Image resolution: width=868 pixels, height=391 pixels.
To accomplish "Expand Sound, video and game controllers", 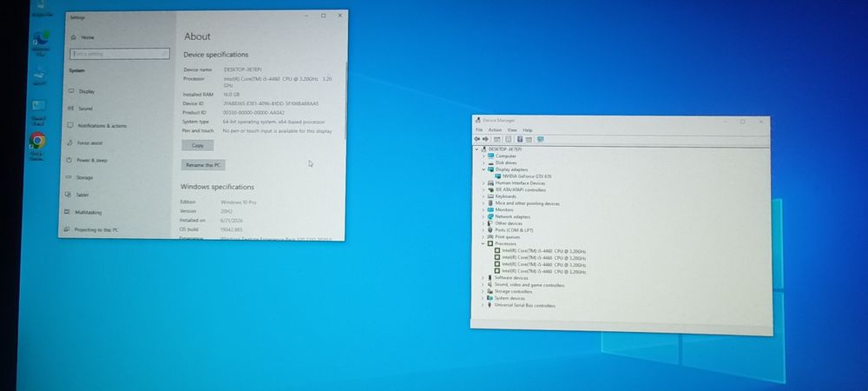I will pyautogui.click(x=483, y=285).
